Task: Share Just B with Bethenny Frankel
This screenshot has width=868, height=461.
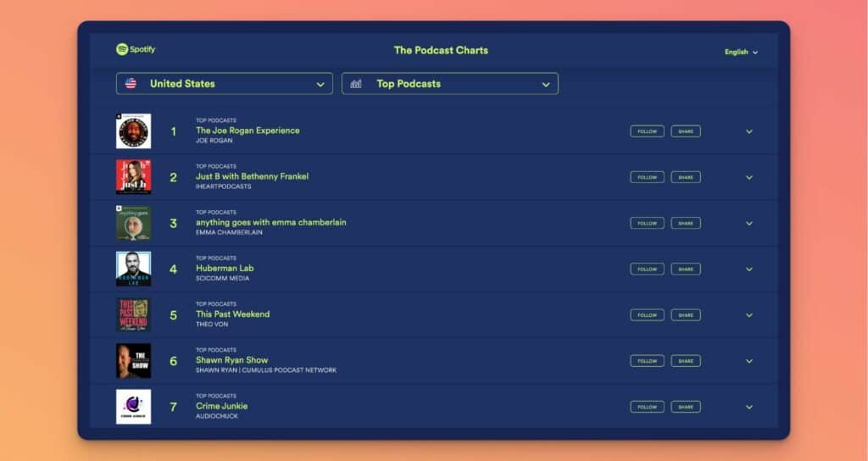Action: pyautogui.click(x=686, y=177)
